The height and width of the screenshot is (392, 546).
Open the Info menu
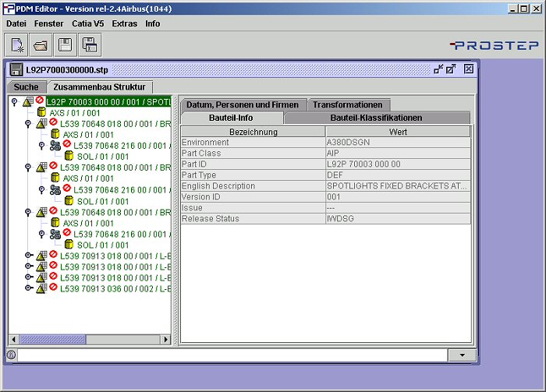(153, 23)
